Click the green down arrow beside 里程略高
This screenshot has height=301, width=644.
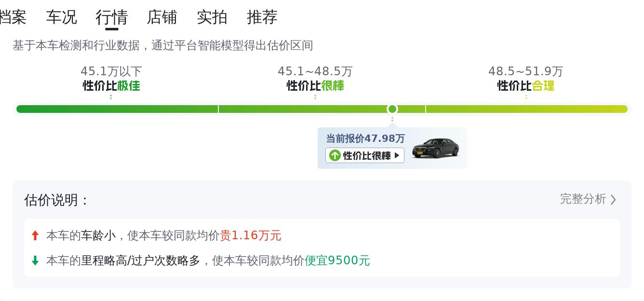click(35, 261)
